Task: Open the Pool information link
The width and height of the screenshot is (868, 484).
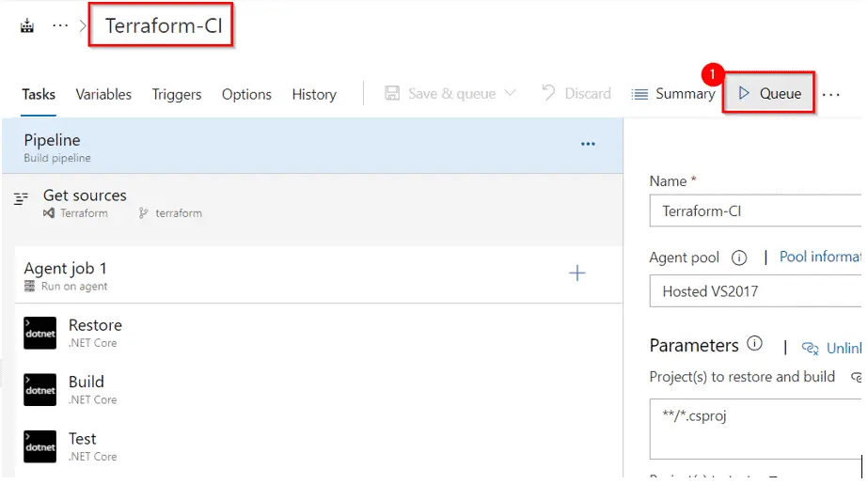Action: point(820,257)
